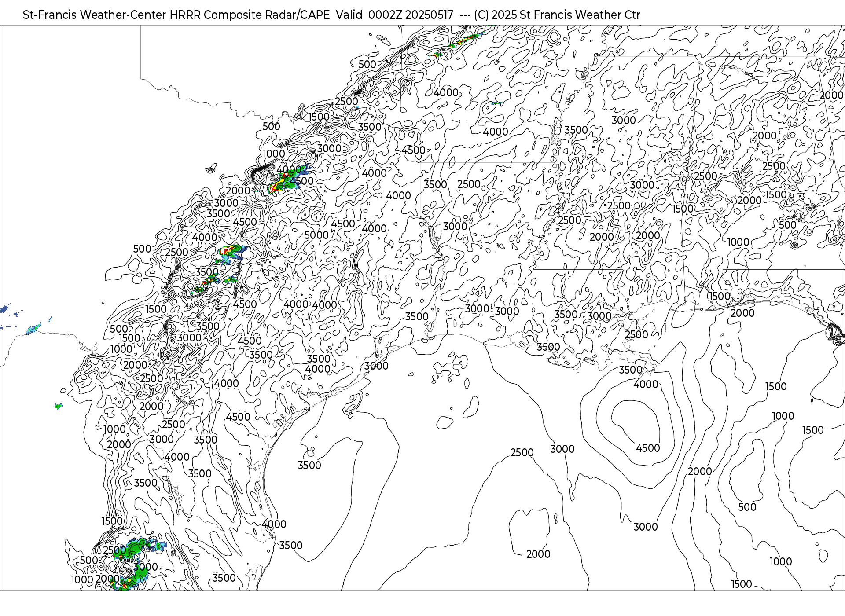Select the "Valid 0002Z 20250517" timestamp text

395,15
